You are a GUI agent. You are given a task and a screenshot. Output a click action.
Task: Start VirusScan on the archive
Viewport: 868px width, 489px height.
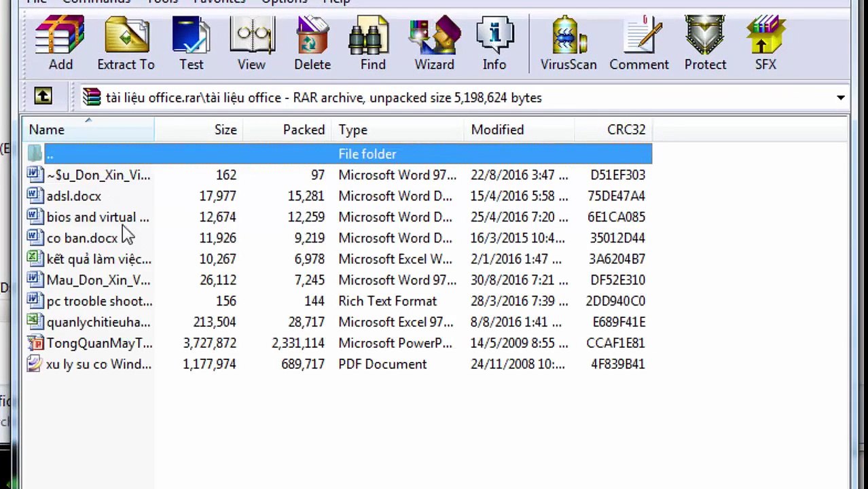[x=568, y=42]
